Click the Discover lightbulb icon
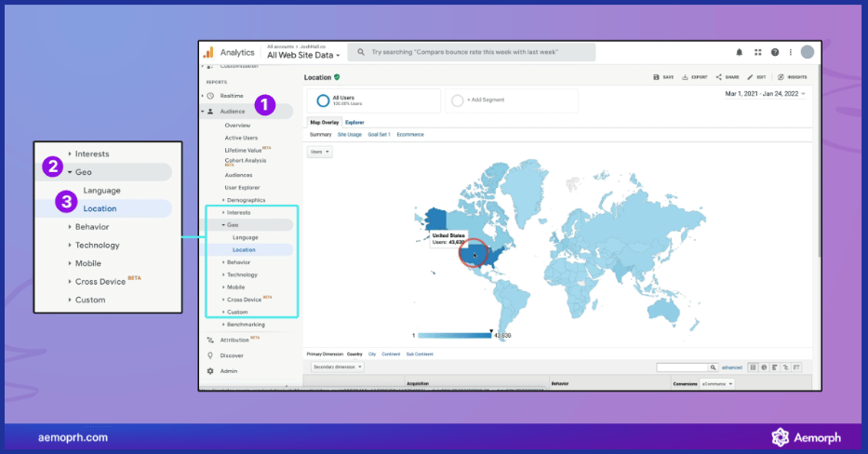868x454 pixels. tap(210, 355)
